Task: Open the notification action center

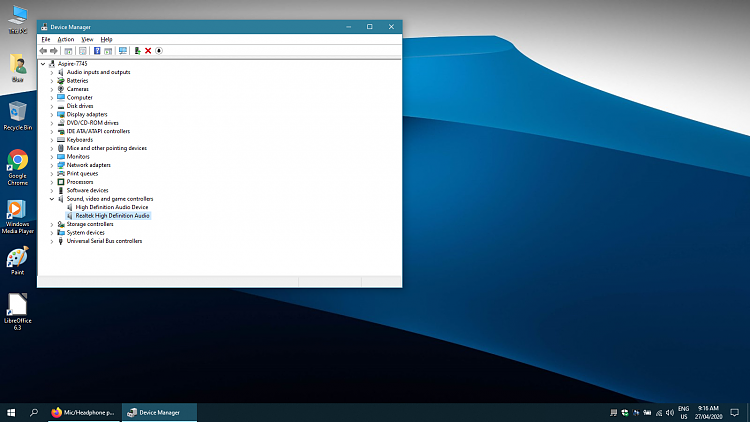Action: click(x=735, y=412)
